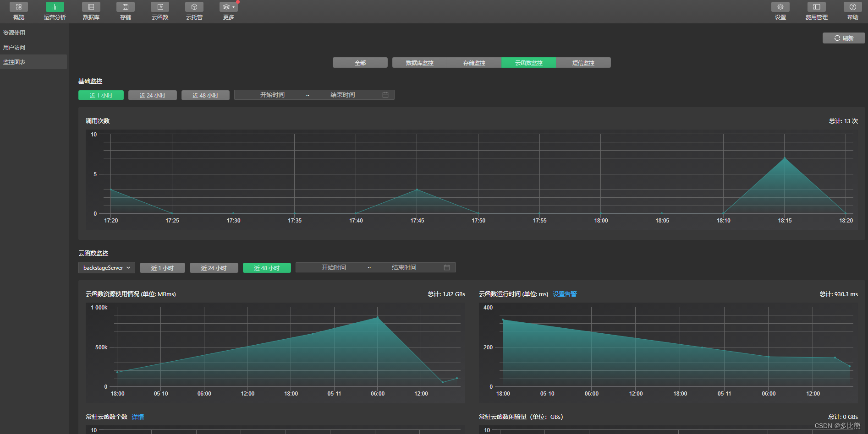Select 用户访问 in the sidebar

point(33,48)
